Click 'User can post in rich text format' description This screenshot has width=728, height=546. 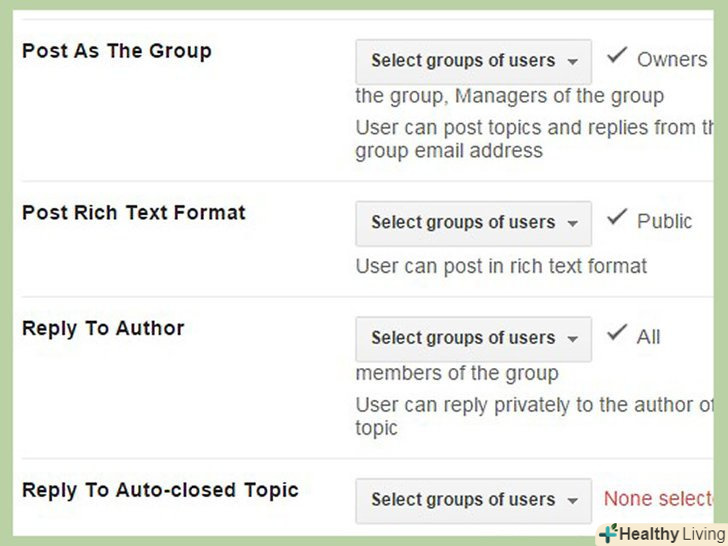coord(501,267)
